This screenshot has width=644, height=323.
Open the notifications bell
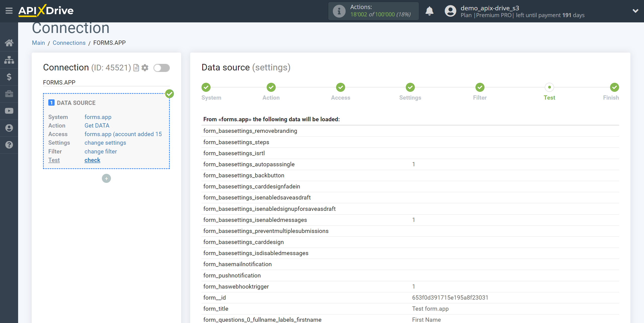[x=429, y=11]
